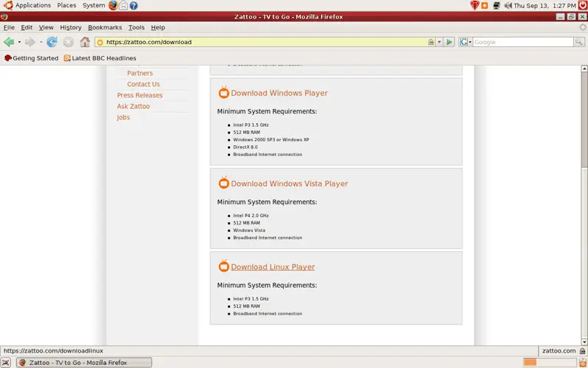The image size is (588, 368).
Task: Open the mail client icon in top panel
Action: [x=123, y=5]
